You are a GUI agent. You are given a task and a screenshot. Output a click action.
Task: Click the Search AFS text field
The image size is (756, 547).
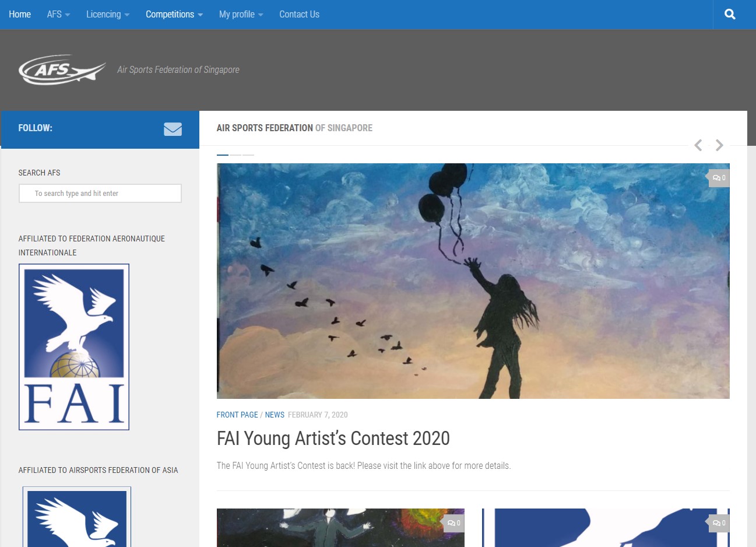point(100,194)
